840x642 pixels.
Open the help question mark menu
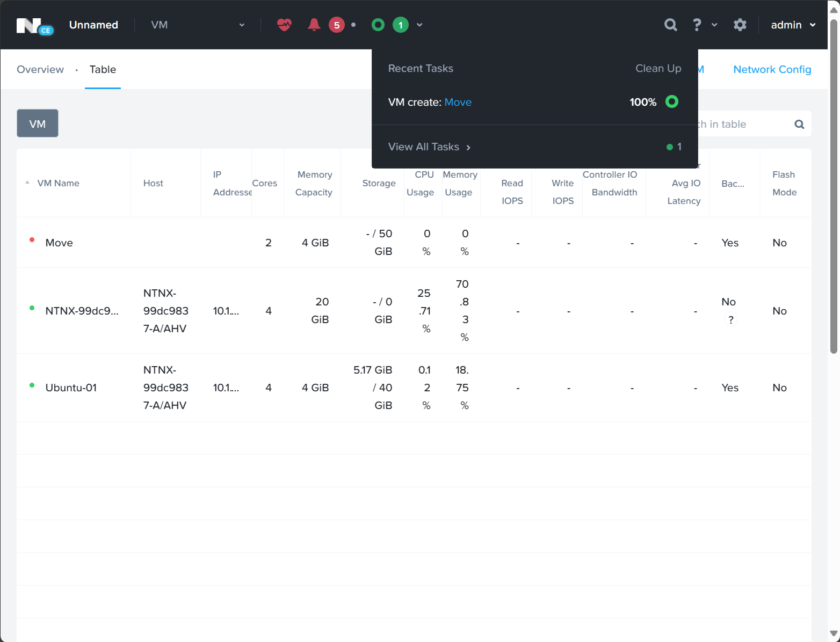(697, 25)
